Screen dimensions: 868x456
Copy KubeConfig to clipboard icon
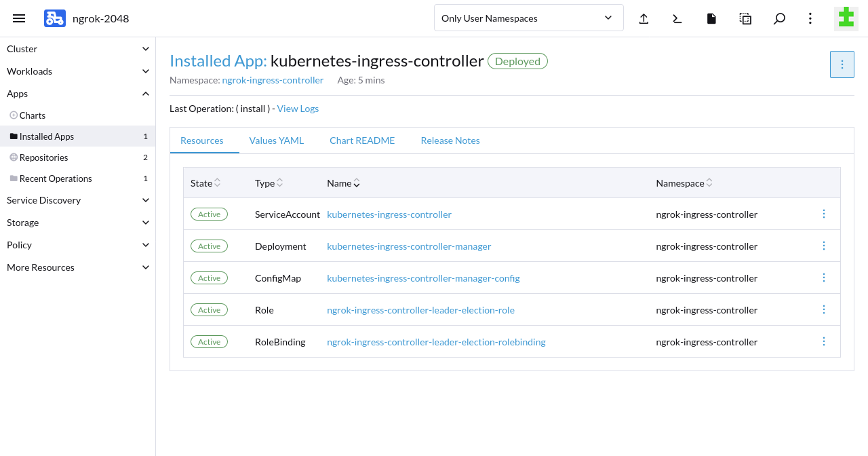[745, 18]
